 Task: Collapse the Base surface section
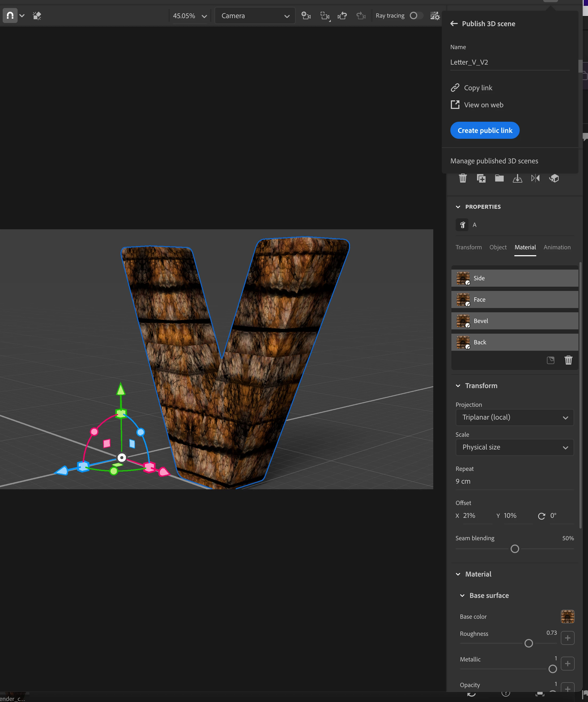462,595
